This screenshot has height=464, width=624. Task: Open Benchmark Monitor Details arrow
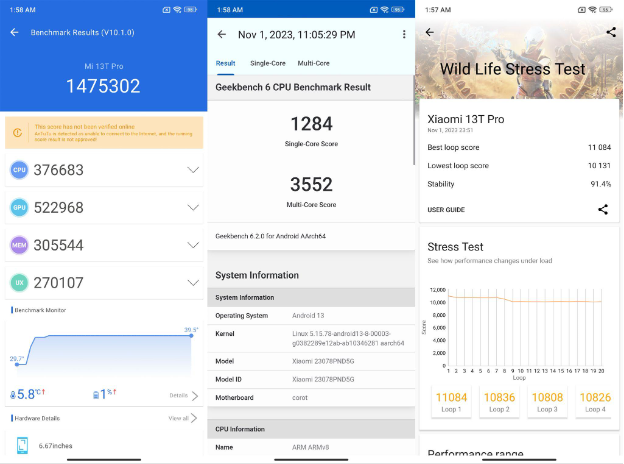coord(195,396)
